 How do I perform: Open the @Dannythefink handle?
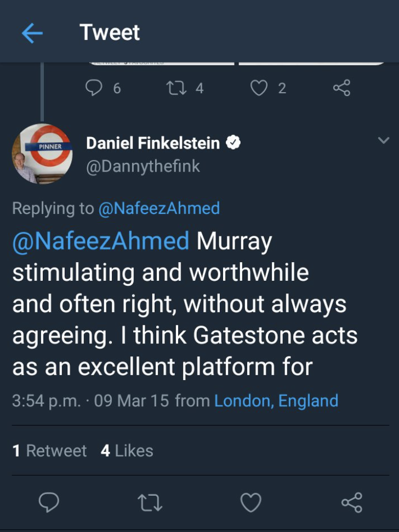143,166
